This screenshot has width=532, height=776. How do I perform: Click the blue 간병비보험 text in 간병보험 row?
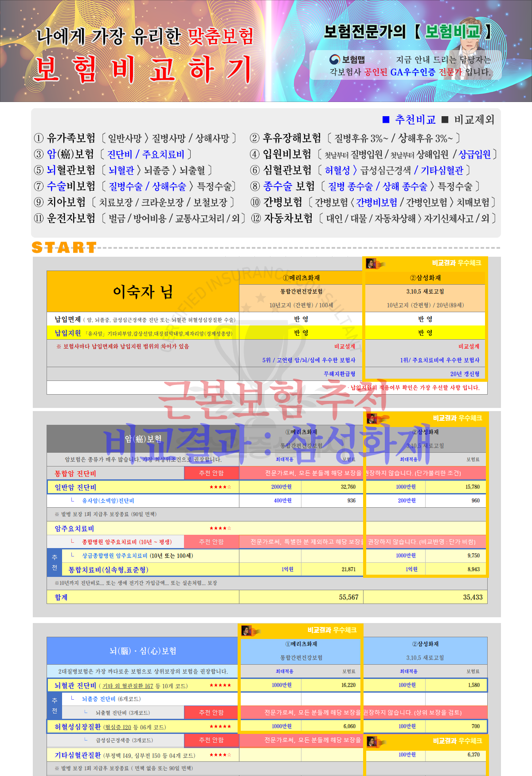[377, 202]
